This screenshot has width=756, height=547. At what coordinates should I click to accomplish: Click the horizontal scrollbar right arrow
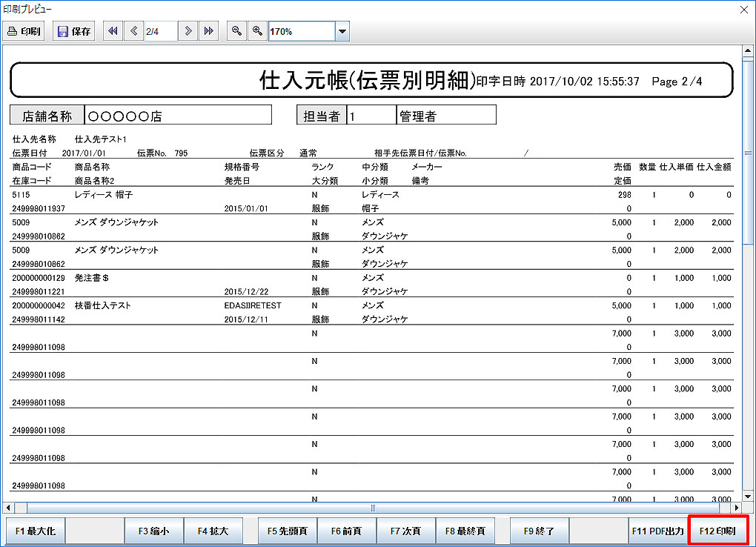tap(736, 508)
